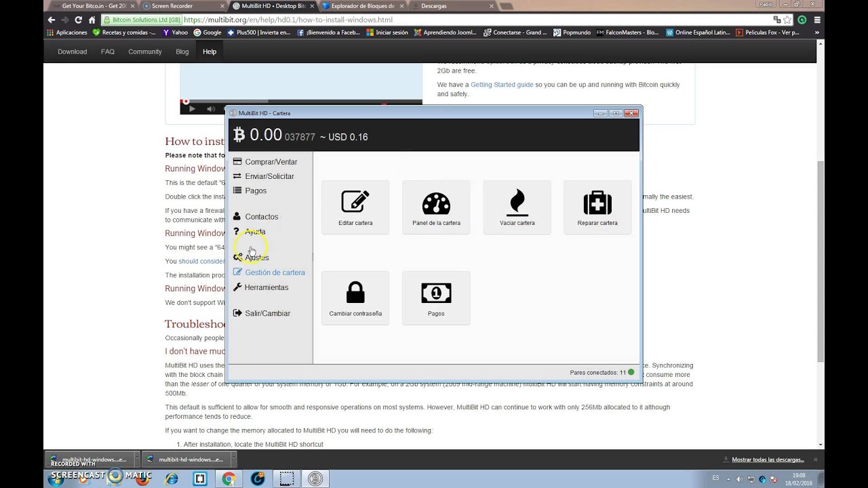
Task: Open Iniciar sesión bookmark
Action: [x=387, y=32]
